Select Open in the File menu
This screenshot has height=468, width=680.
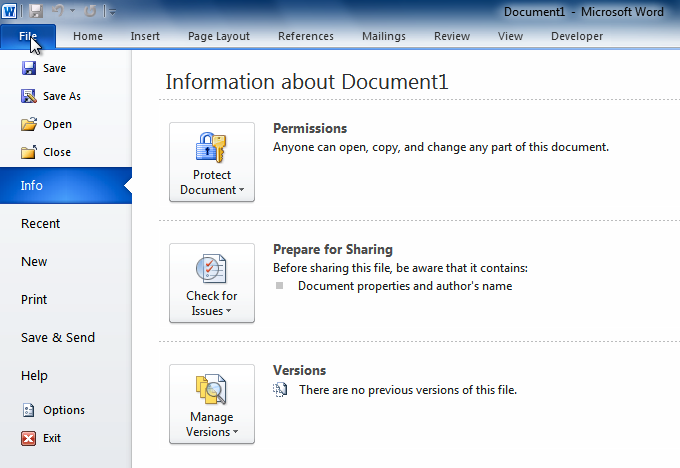coord(57,124)
